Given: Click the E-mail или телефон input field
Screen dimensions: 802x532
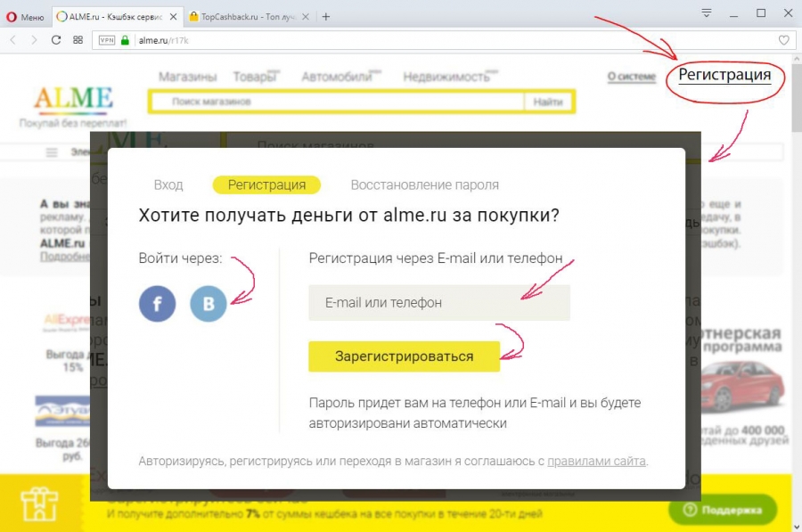Looking at the screenshot, I should pos(439,303).
